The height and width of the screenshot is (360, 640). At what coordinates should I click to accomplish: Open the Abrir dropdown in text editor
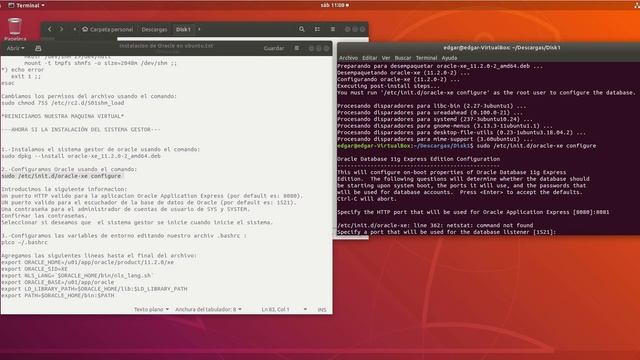pos(16,48)
